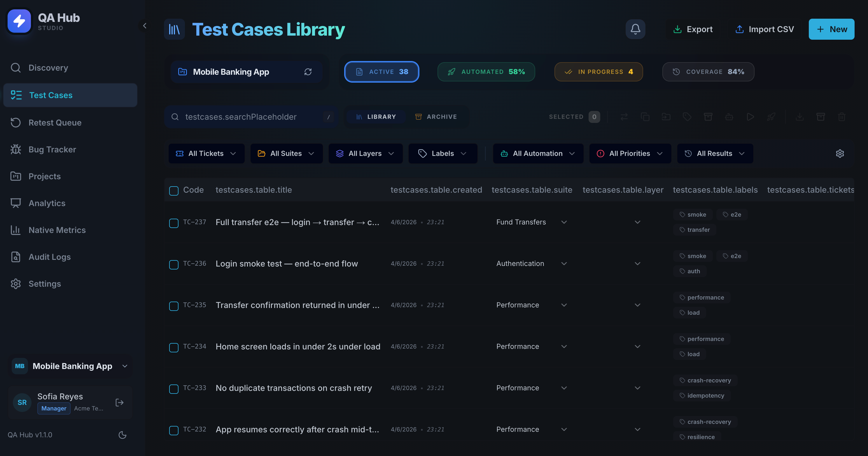Expand the Fund Transfers suite dropdown for TC-237
The height and width of the screenshot is (456, 868).
532,222
